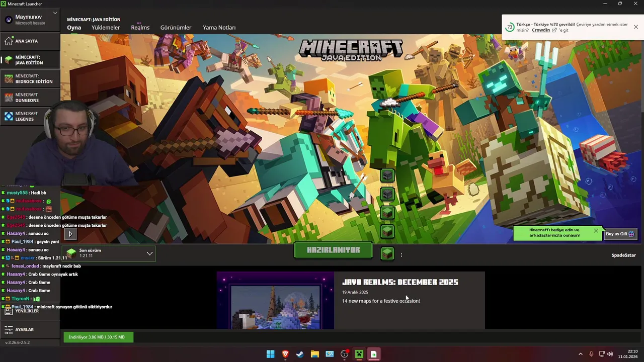Open the Görünümler tab
Screen dimensions: 644x362
click(176, 28)
